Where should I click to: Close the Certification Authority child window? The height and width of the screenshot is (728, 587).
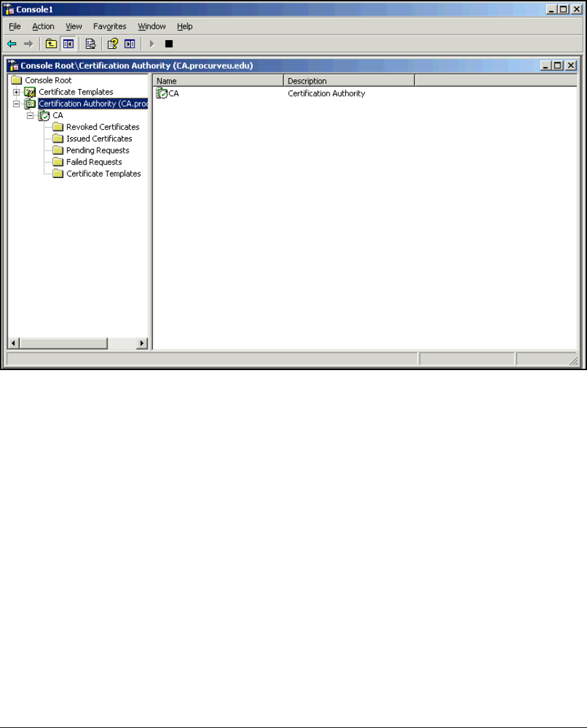point(571,65)
